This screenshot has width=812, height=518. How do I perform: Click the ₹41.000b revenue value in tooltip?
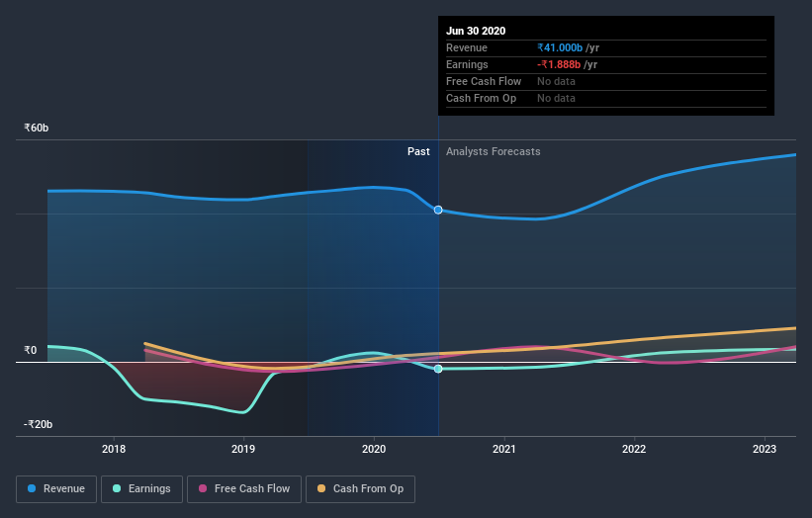(560, 47)
